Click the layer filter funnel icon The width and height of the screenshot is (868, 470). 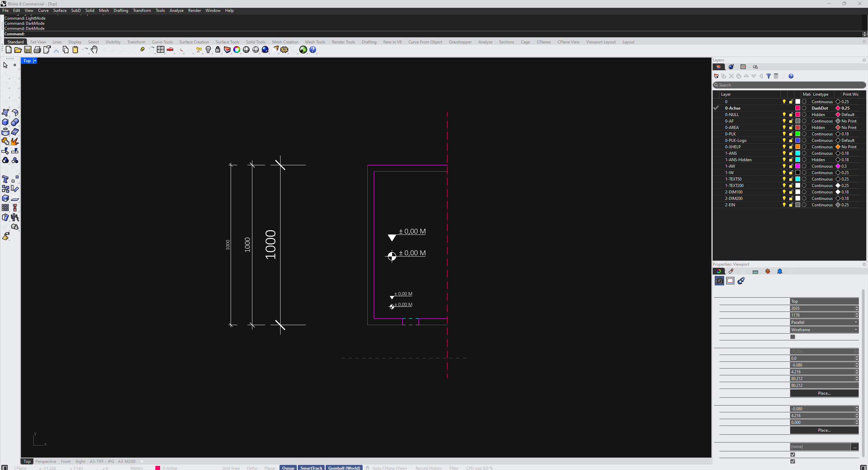click(769, 76)
